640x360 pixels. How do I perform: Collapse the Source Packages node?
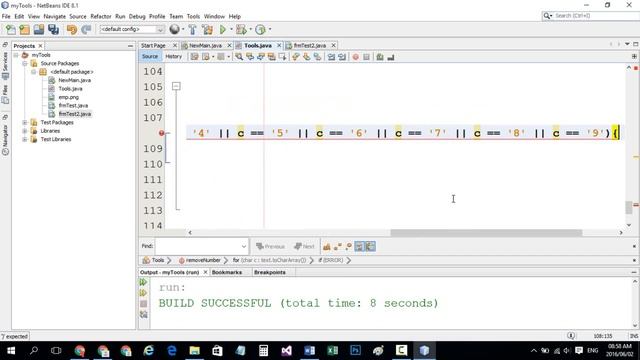[25, 63]
